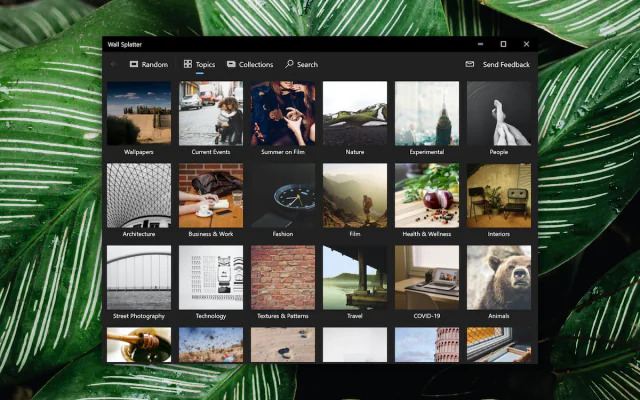Click the 'Wallpapers' label text

tap(139, 152)
